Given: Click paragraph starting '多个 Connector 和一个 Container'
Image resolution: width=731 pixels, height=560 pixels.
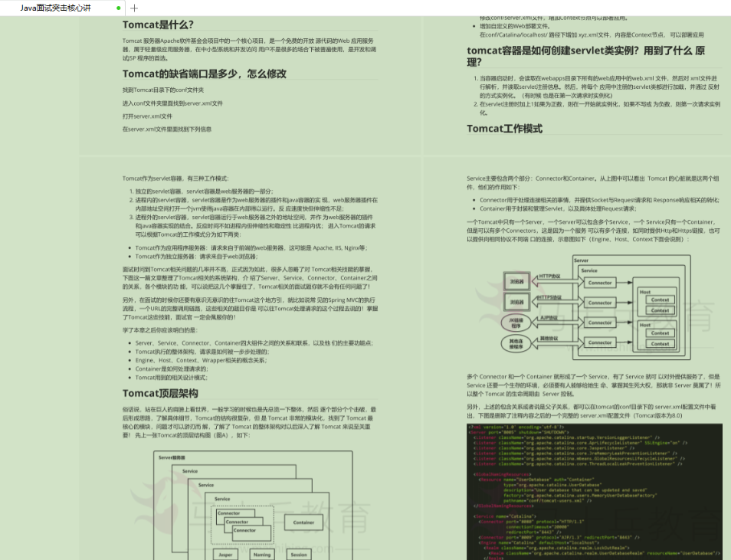Looking at the screenshot, I should [594, 385].
